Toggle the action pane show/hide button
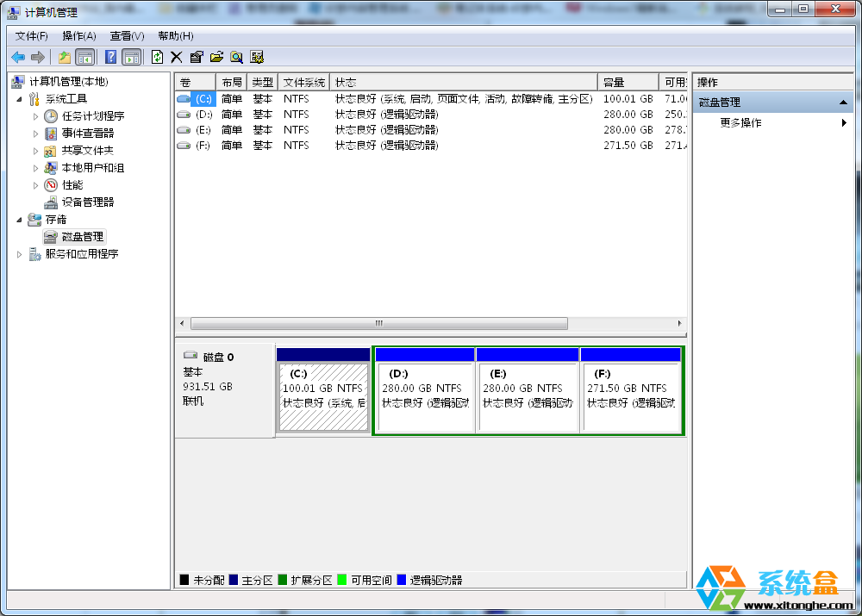This screenshot has height=616, width=862. [131, 57]
